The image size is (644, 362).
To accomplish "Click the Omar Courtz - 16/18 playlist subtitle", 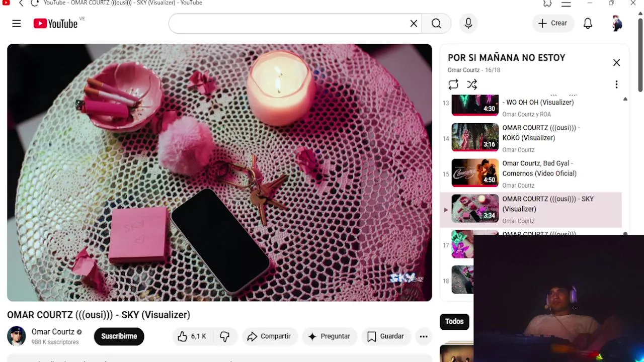I will [474, 70].
